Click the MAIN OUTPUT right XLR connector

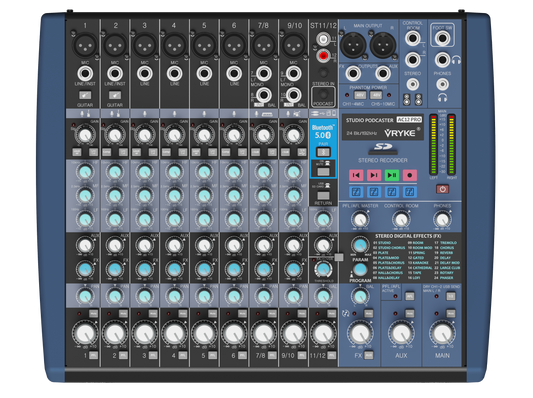tap(383, 45)
